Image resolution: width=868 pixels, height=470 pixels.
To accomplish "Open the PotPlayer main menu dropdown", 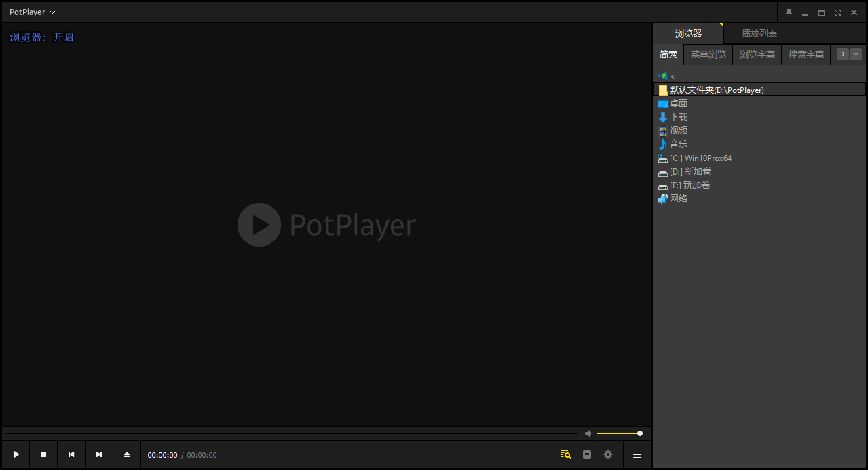I will [31, 12].
